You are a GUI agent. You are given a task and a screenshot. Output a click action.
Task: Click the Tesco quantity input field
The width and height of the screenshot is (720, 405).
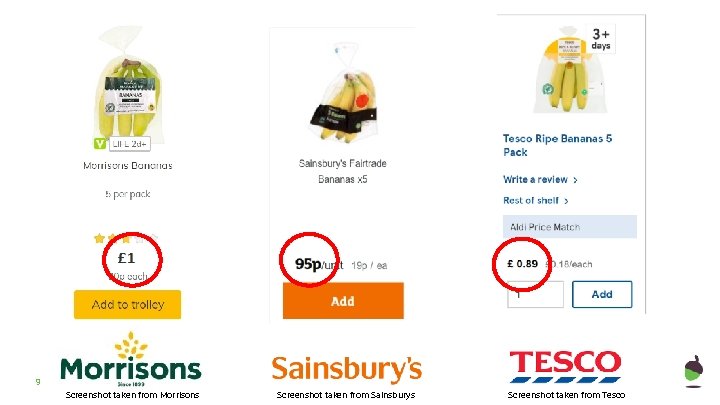tap(535, 294)
